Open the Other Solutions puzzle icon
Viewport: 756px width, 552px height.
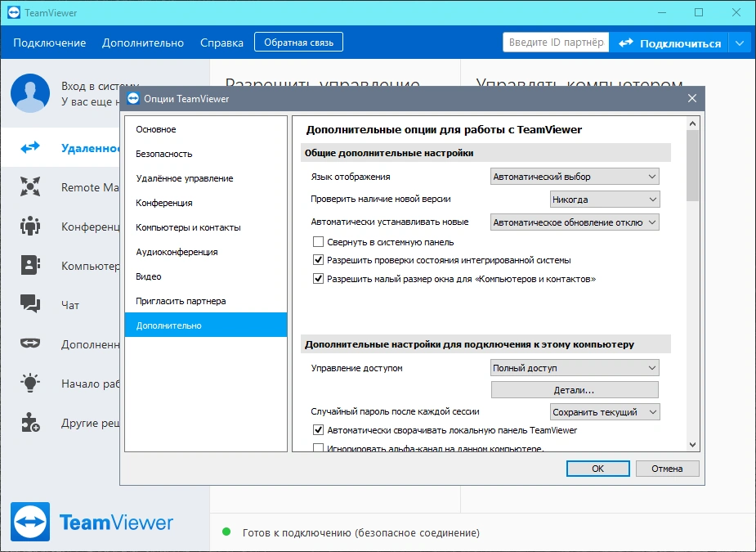point(30,422)
